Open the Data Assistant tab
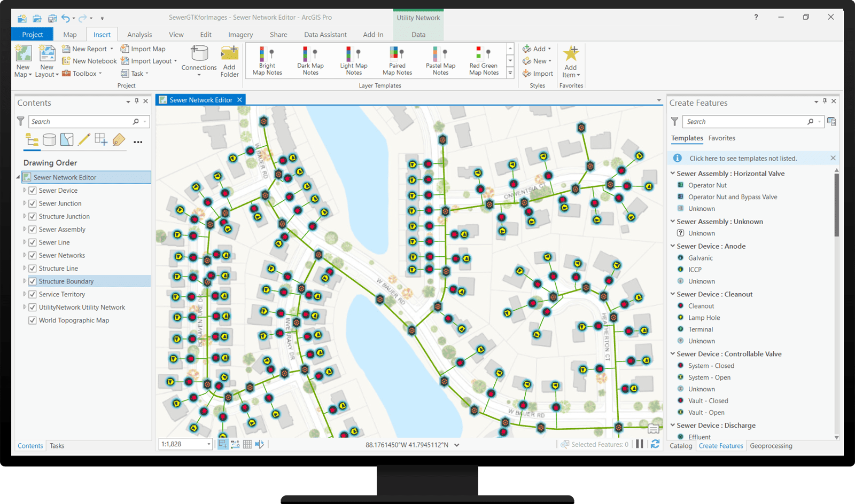Viewport: 855px width, 504px height. [325, 35]
